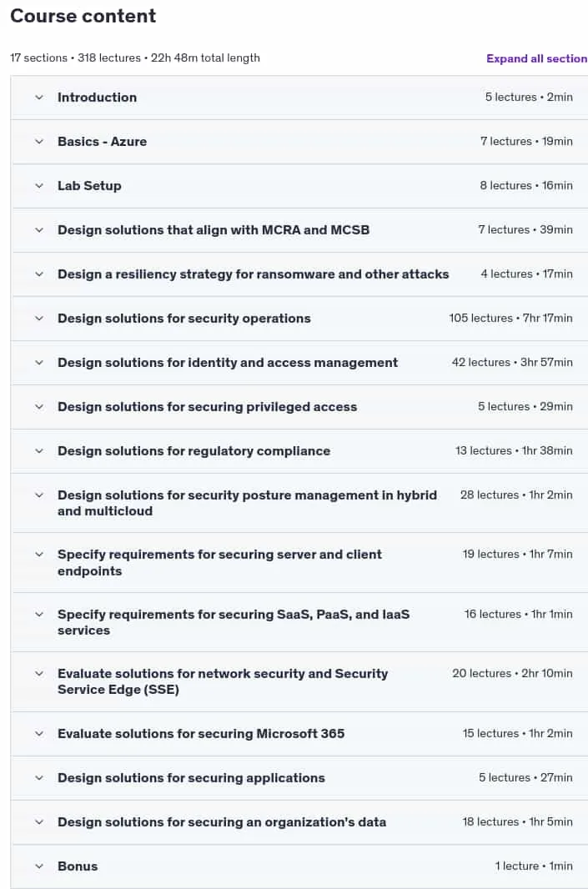Expand the Introduction section chevron
Image resolution: width=588 pixels, height=889 pixels.
[x=39, y=98]
